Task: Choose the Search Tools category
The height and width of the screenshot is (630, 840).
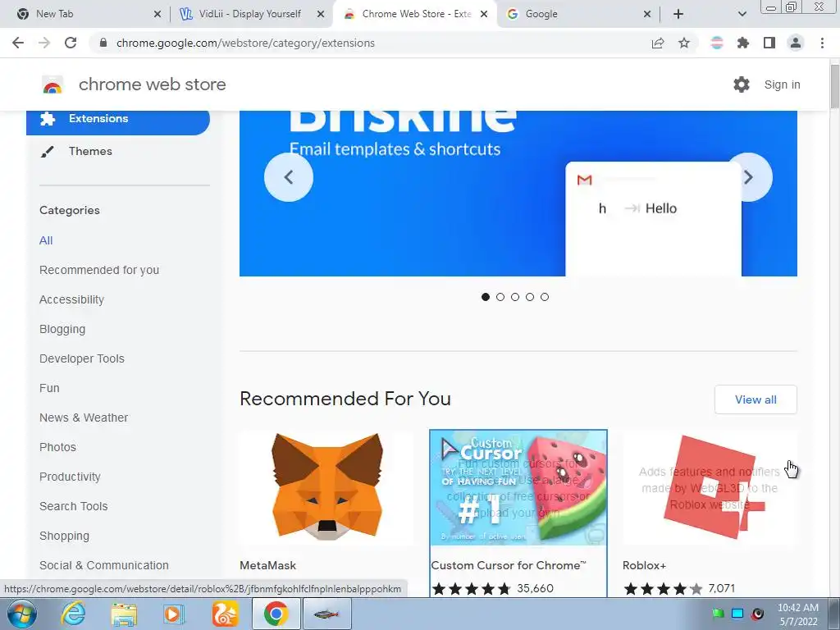Action: click(x=73, y=506)
